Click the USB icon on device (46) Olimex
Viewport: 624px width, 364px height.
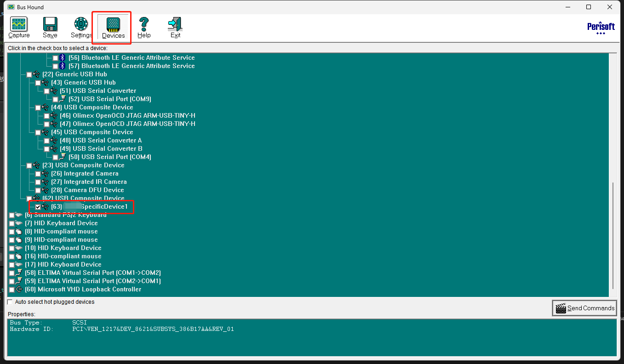pos(54,115)
